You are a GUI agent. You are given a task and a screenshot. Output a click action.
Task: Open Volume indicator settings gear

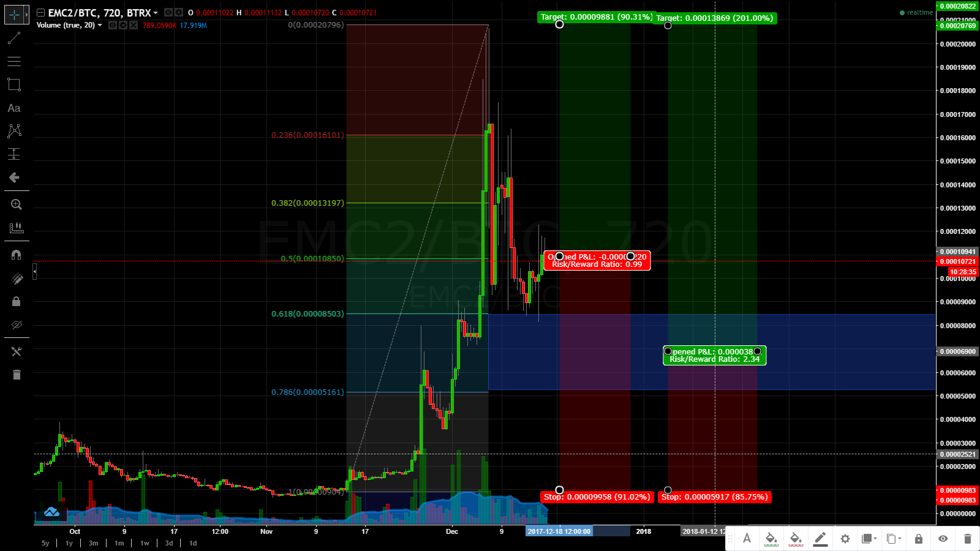[123, 25]
